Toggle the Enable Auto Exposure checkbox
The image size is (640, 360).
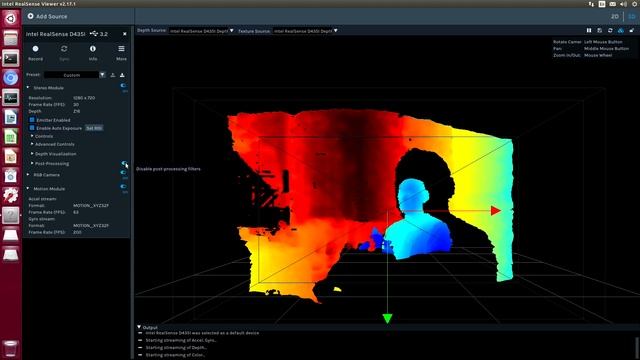coord(32,128)
